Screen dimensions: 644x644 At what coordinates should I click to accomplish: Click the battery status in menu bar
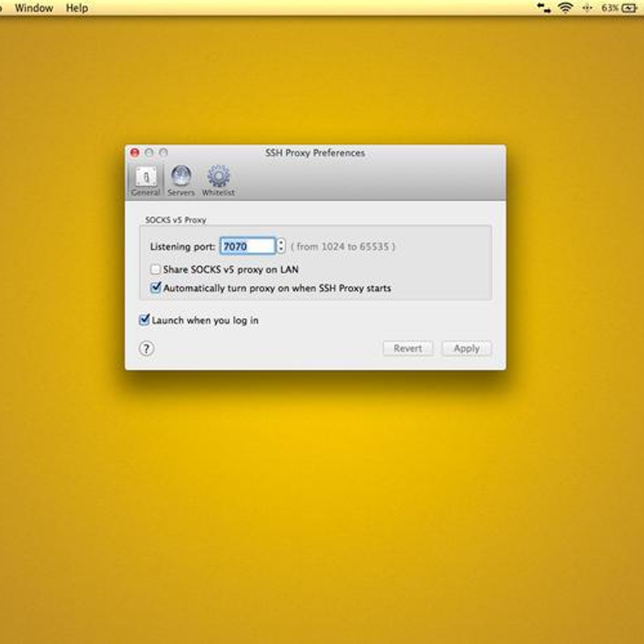click(x=619, y=8)
